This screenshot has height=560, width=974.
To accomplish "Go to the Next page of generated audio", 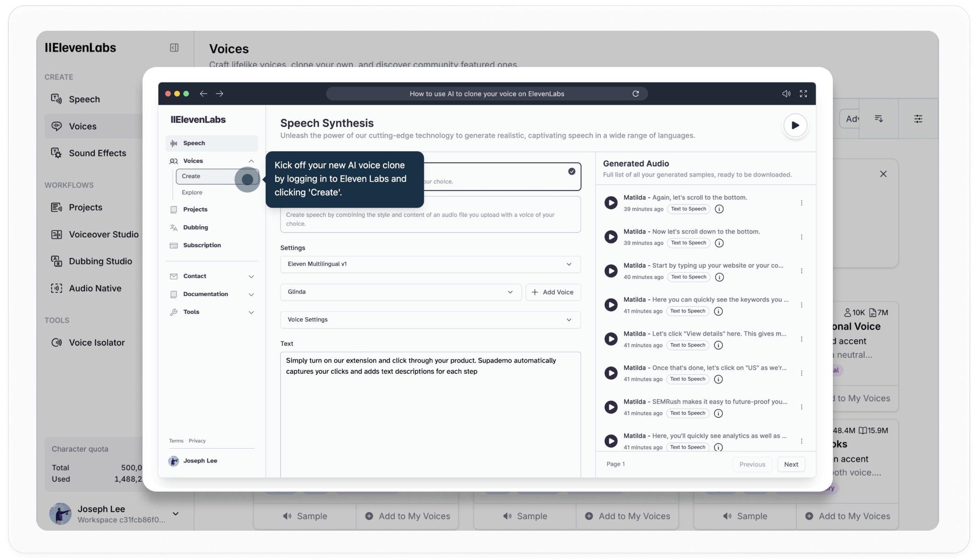I will pyautogui.click(x=791, y=464).
